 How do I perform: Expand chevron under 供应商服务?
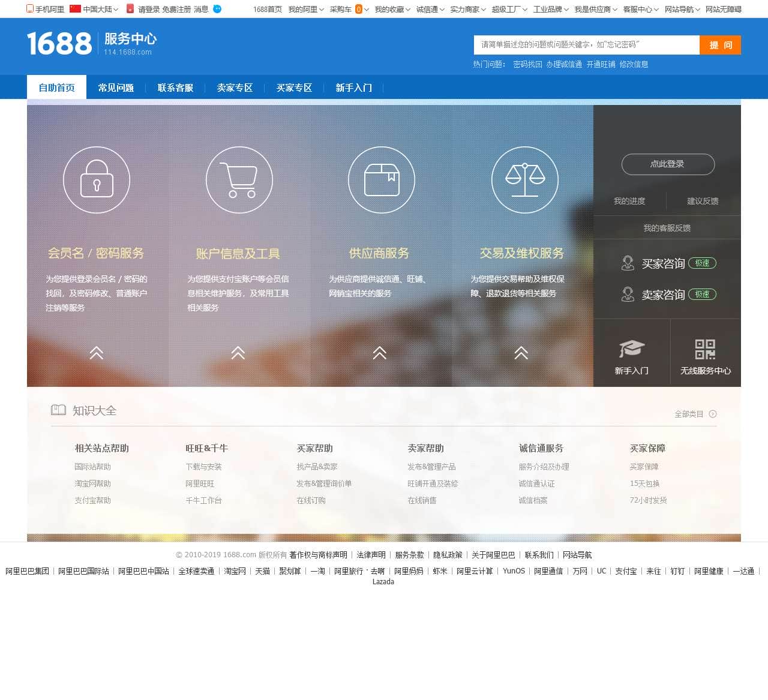coord(380,353)
